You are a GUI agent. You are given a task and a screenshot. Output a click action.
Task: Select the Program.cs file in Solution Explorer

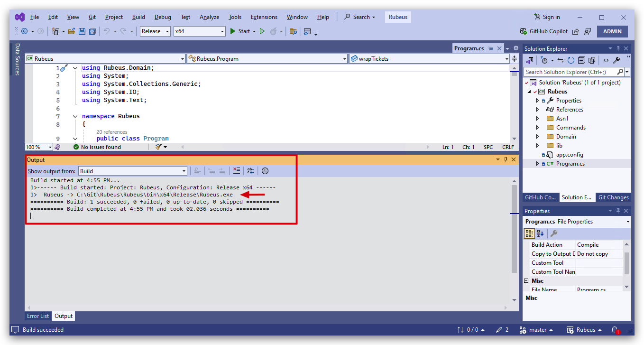coord(570,164)
